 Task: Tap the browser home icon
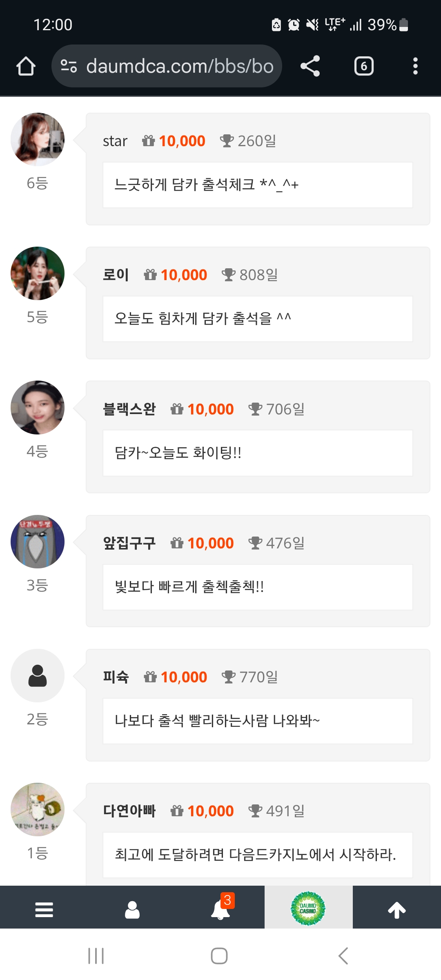pyautogui.click(x=26, y=66)
